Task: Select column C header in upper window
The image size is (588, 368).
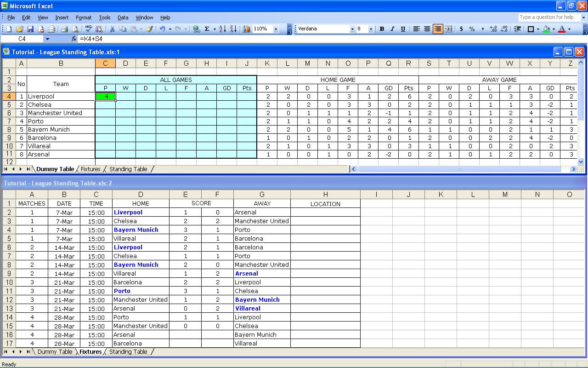Action: coord(105,63)
